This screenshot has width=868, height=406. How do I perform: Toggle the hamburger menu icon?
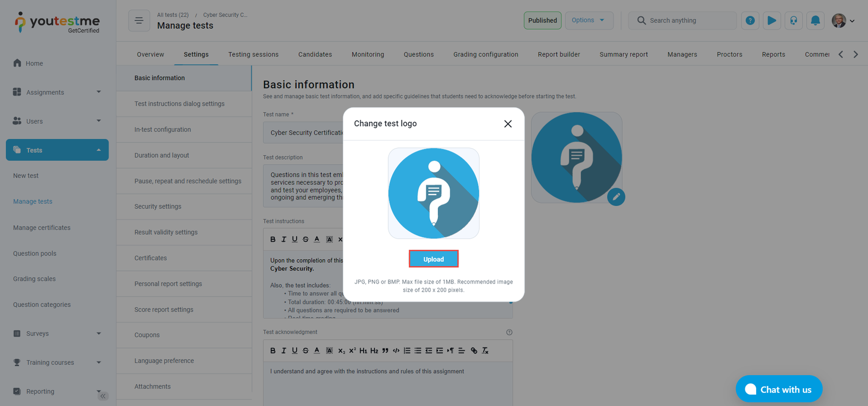click(139, 21)
